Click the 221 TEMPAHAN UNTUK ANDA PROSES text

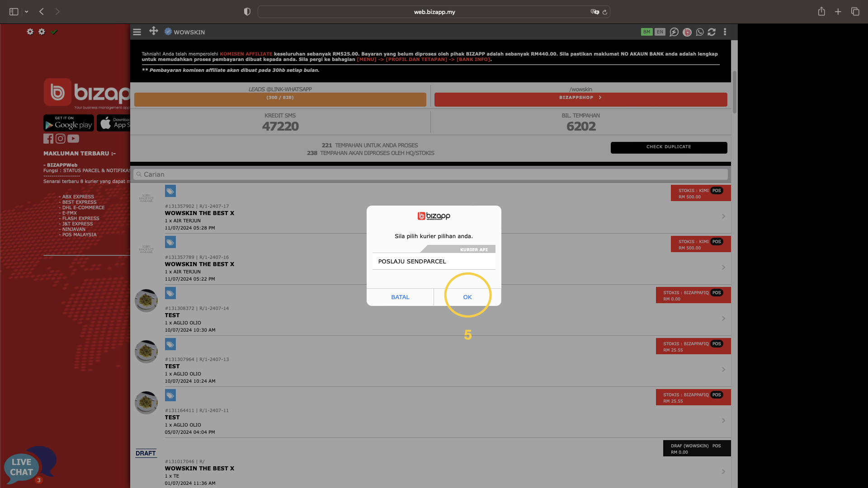pos(370,145)
